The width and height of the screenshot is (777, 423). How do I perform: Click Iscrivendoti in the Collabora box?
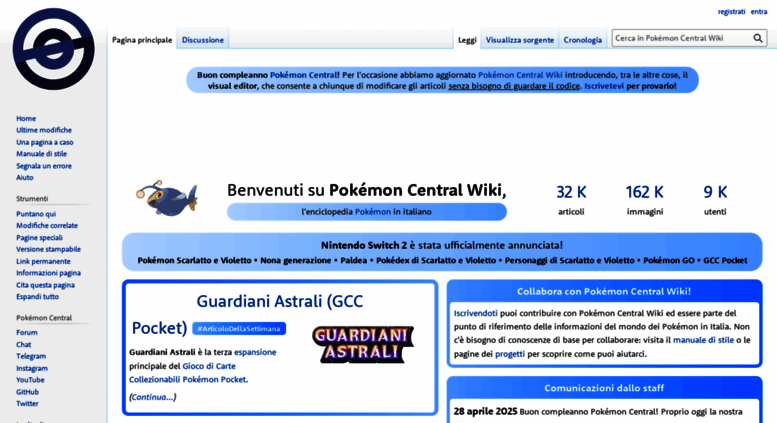pos(475,314)
